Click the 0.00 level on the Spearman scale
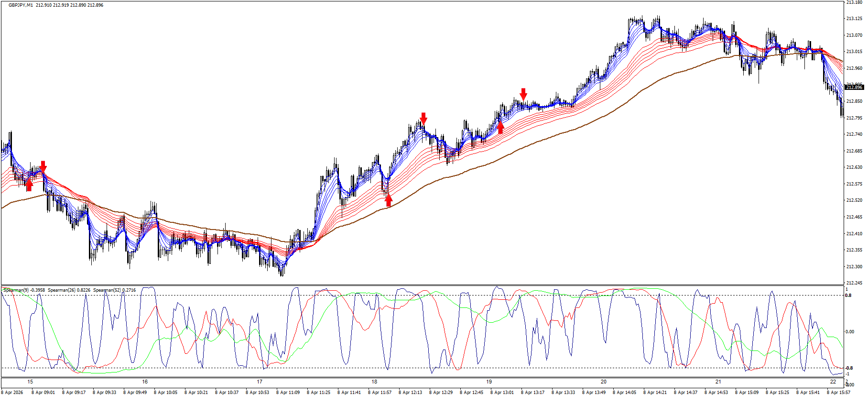This screenshot has width=868, height=405. pos(850,331)
